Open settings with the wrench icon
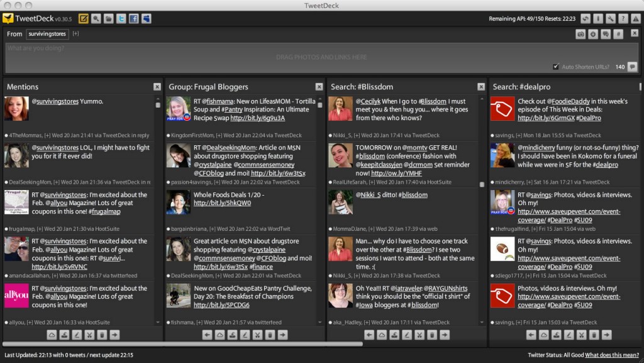Viewport: 644px width, 363px height. click(610, 18)
